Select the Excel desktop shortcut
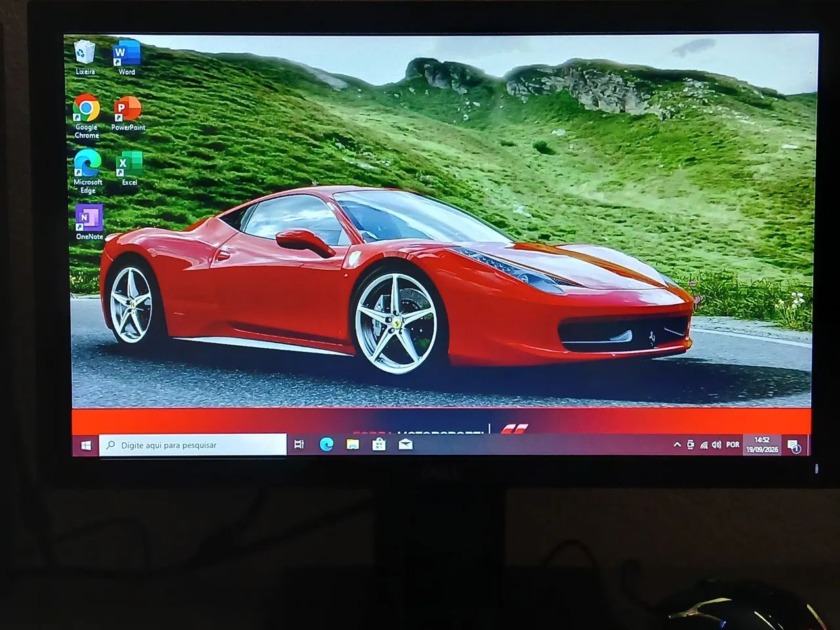The height and width of the screenshot is (630, 840). (129, 169)
